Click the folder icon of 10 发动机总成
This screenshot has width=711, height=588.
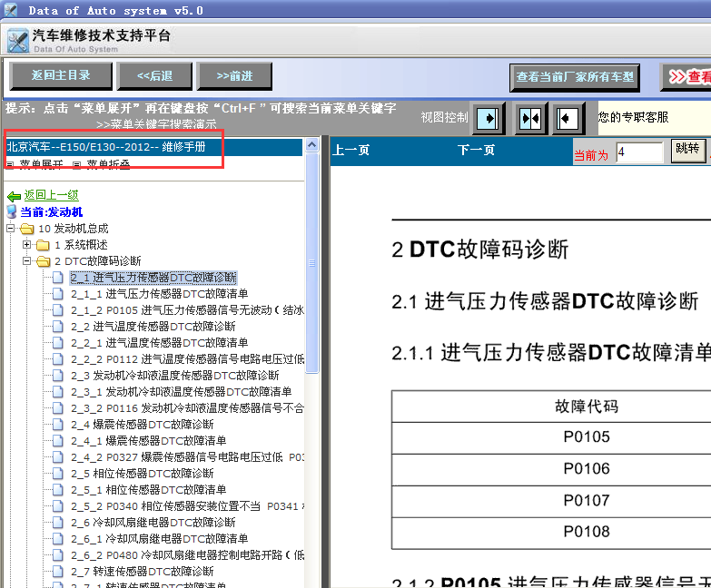click(27, 229)
